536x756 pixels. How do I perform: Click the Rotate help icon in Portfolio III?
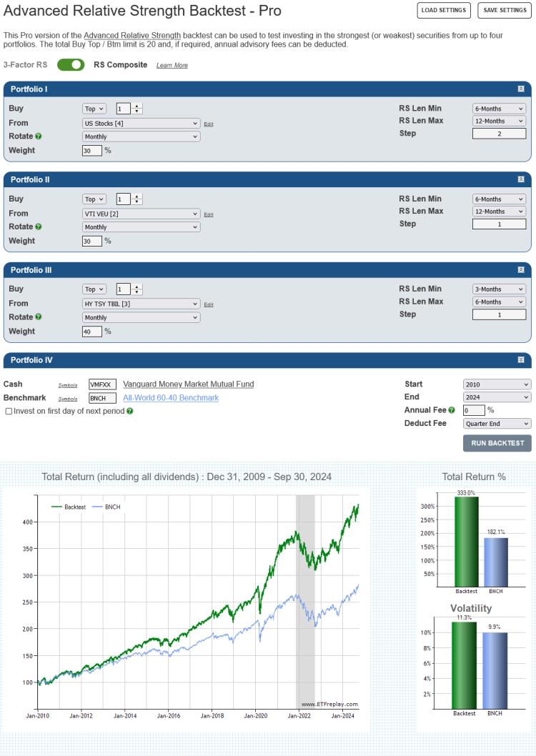(39, 317)
